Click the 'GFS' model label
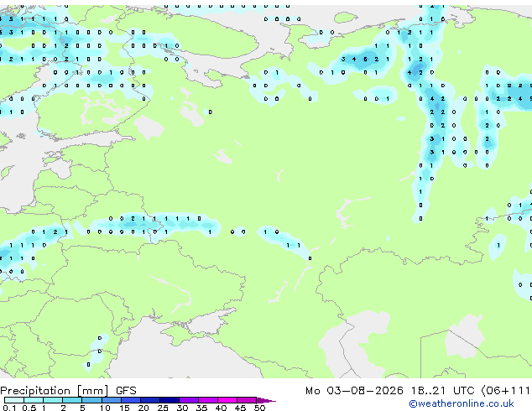 coord(126,391)
